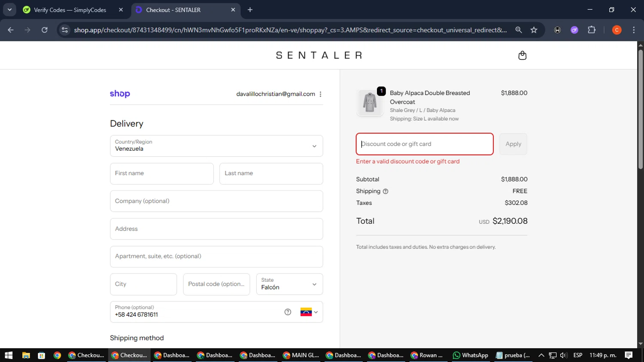Open the Extensions puzzle icon
This screenshot has height=362, width=644.
coord(592,30)
